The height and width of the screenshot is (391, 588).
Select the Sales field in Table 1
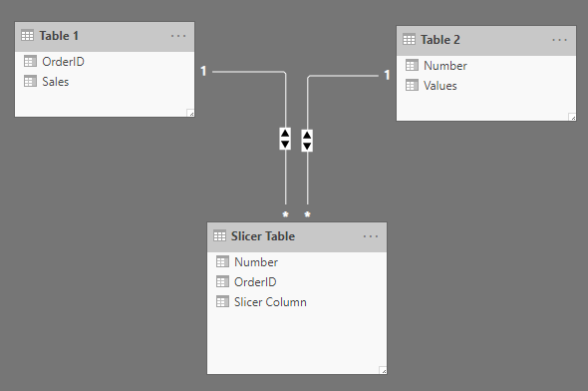coord(105,82)
